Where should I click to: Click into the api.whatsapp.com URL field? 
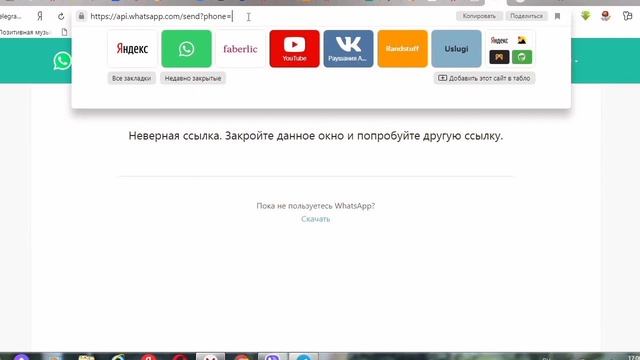(x=161, y=16)
